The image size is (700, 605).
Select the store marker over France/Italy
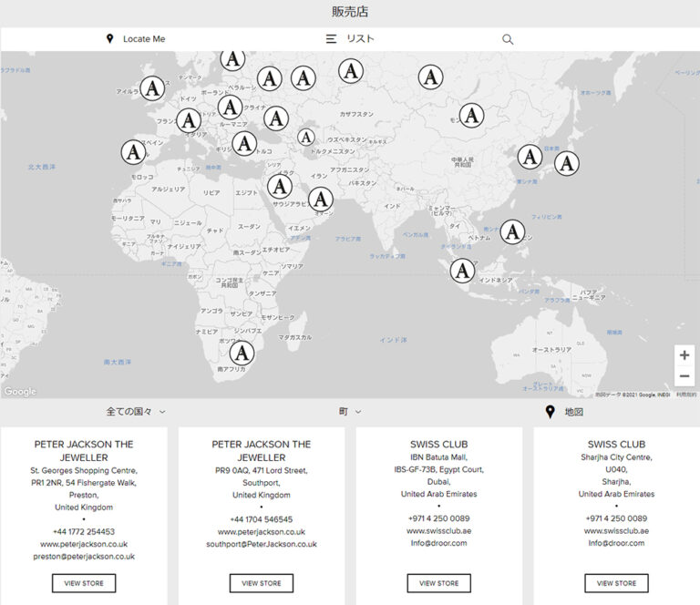click(x=189, y=120)
